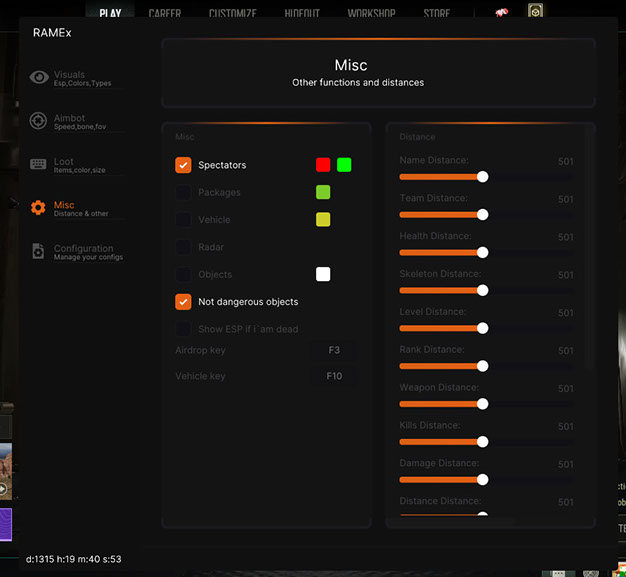626x577 pixels.
Task: Pick the red Spectators color swatch
Action: click(x=323, y=165)
